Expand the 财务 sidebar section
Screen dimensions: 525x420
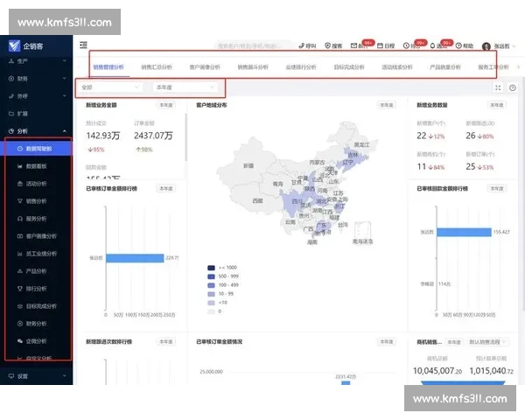[x=35, y=79]
